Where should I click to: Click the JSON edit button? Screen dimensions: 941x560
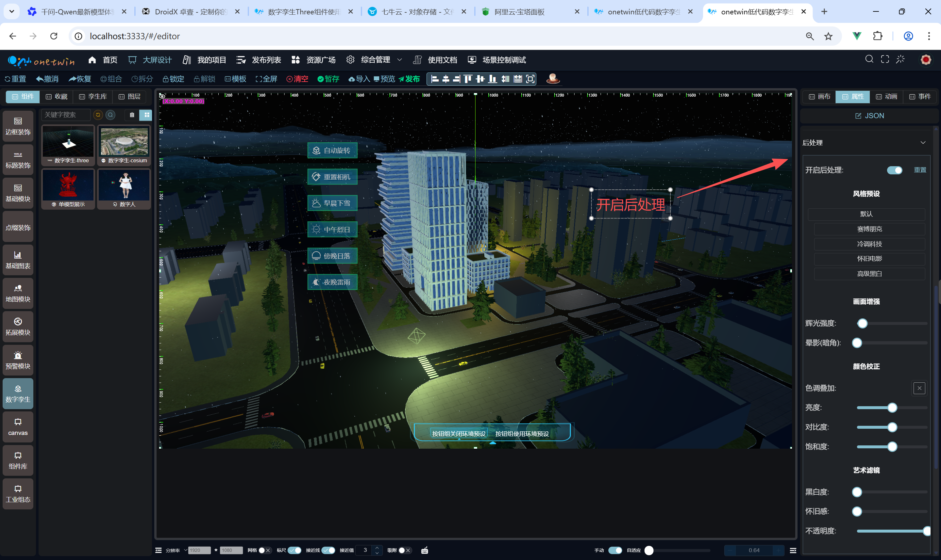click(869, 116)
